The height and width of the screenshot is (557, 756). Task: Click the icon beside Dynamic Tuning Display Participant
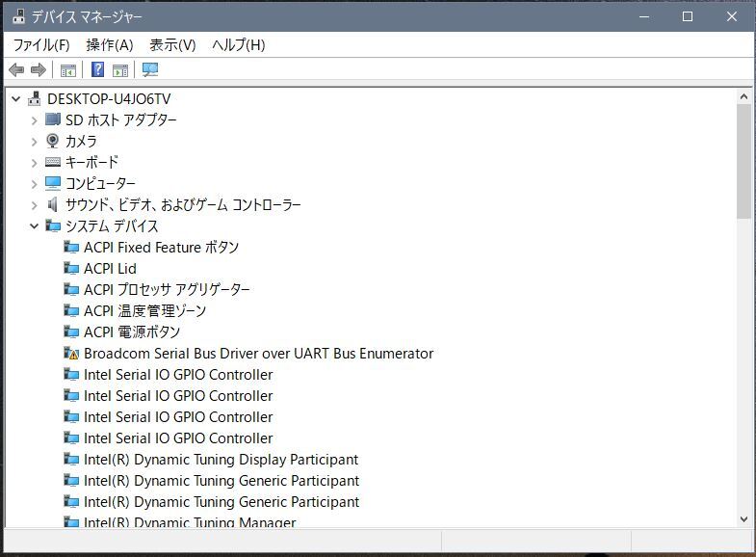pos(71,459)
